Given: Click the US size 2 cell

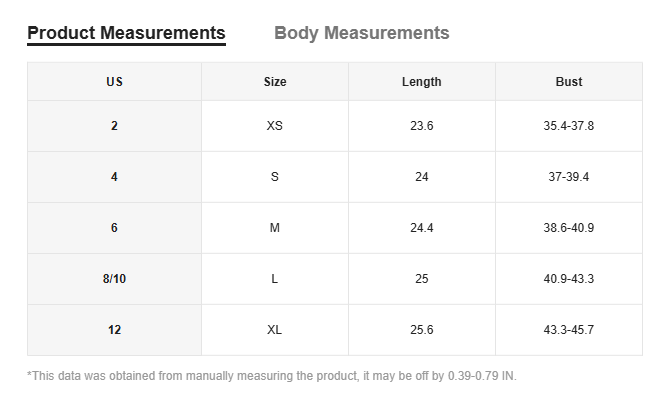Looking at the screenshot, I should [114, 126].
